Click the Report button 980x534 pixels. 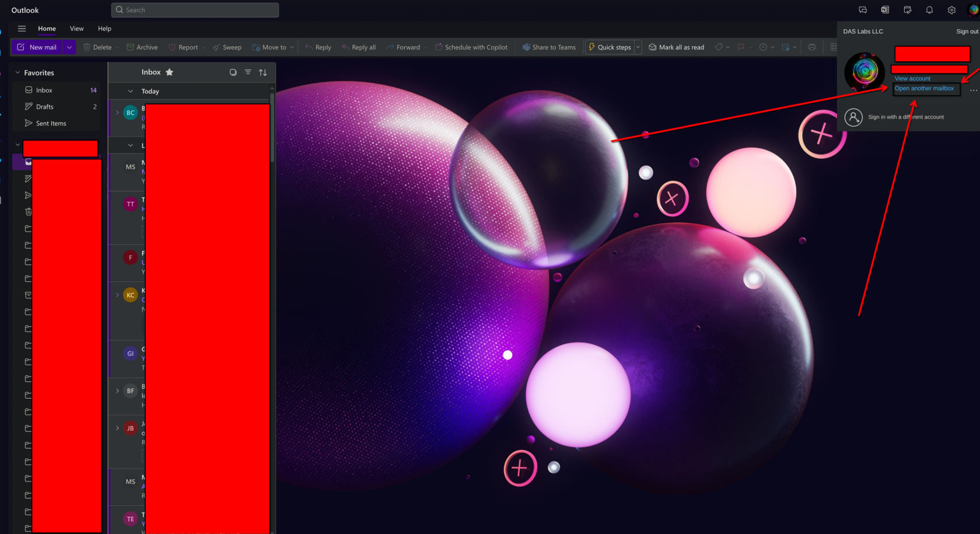184,47
